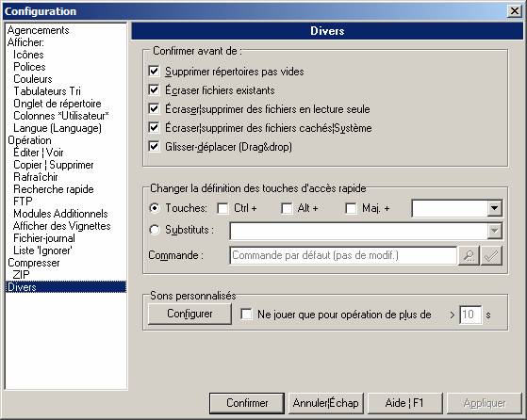
Task: Choose the Touches radio option
Action: coord(155,208)
